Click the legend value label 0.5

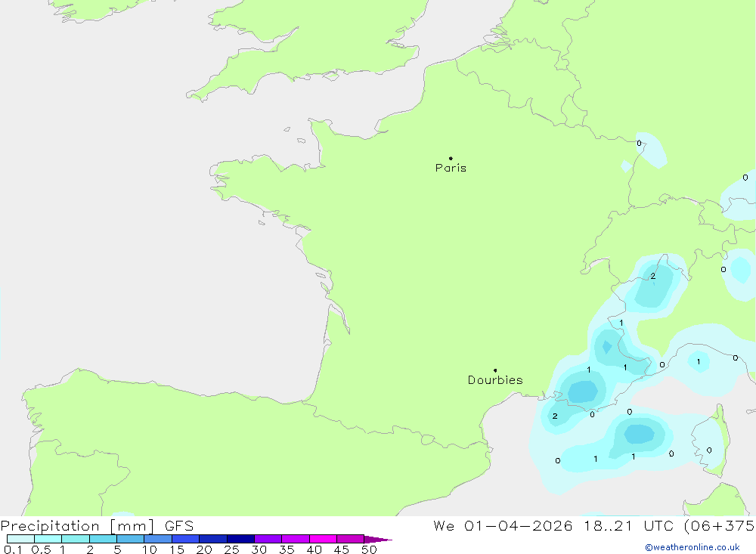pyautogui.click(x=41, y=549)
